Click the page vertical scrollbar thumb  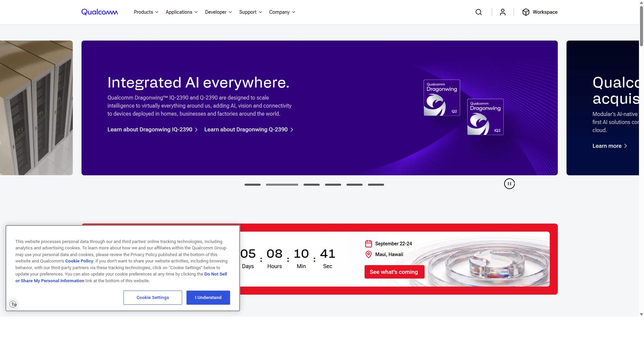(x=641, y=26)
